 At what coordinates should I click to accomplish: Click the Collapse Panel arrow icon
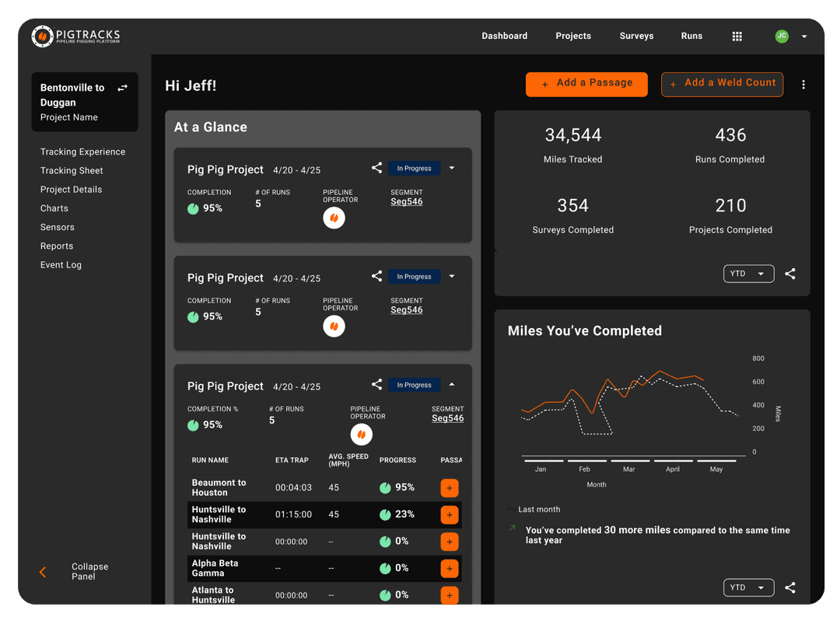pyautogui.click(x=43, y=572)
